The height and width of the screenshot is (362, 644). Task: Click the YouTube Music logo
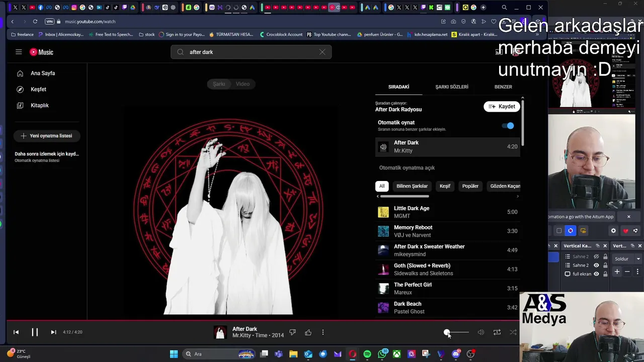41,52
